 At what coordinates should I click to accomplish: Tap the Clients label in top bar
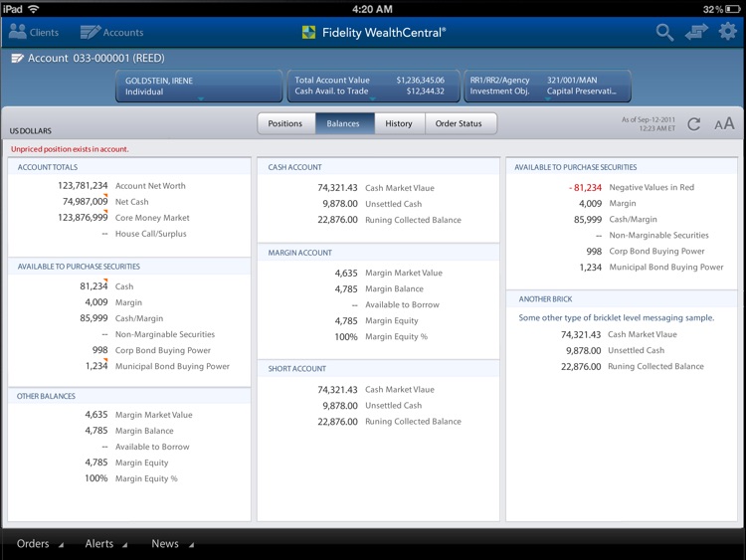[x=44, y=33]
